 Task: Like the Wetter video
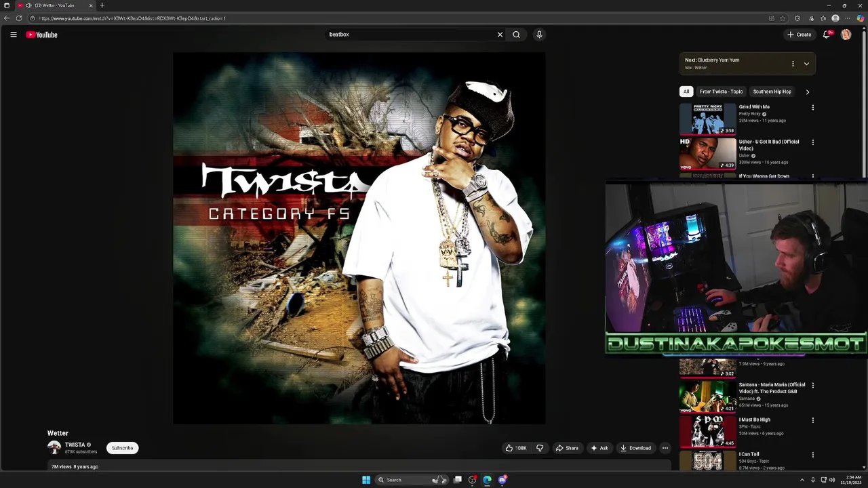click(x=516, y=448)
